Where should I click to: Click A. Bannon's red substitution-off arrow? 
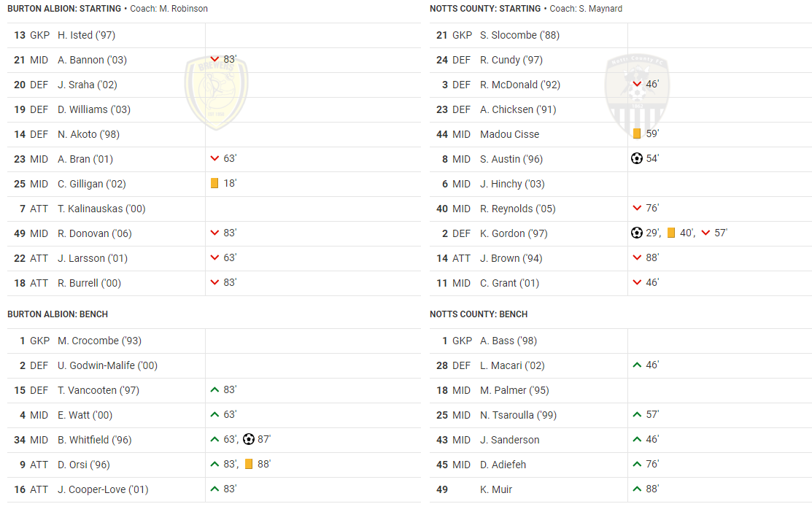214,59
